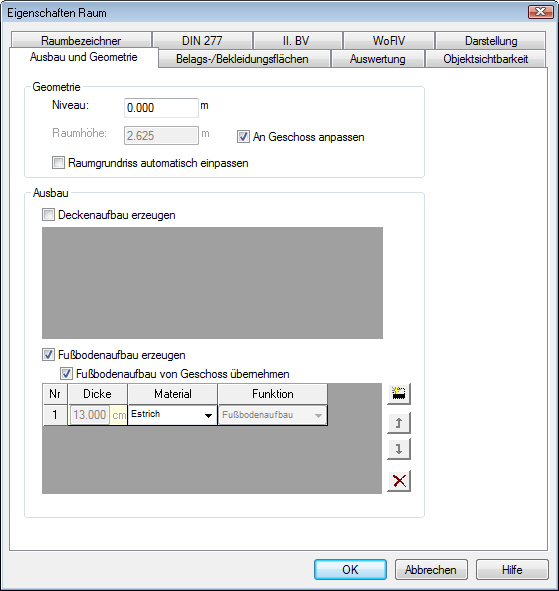Toggle An Geschoss anpassen checkbox
Image resolution: width=559 pixels, height=591 pixels.
pos(243,136)
